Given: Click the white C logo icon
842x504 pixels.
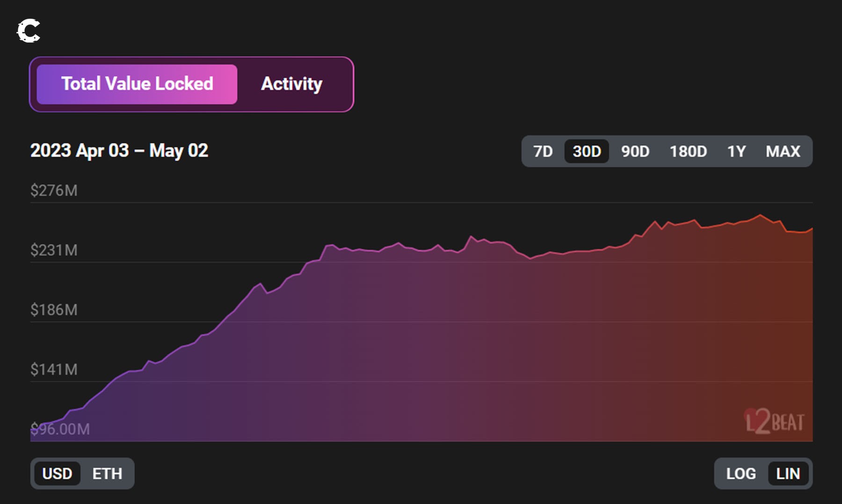Looking at the screenshot, I should click(x=29, y=31).
